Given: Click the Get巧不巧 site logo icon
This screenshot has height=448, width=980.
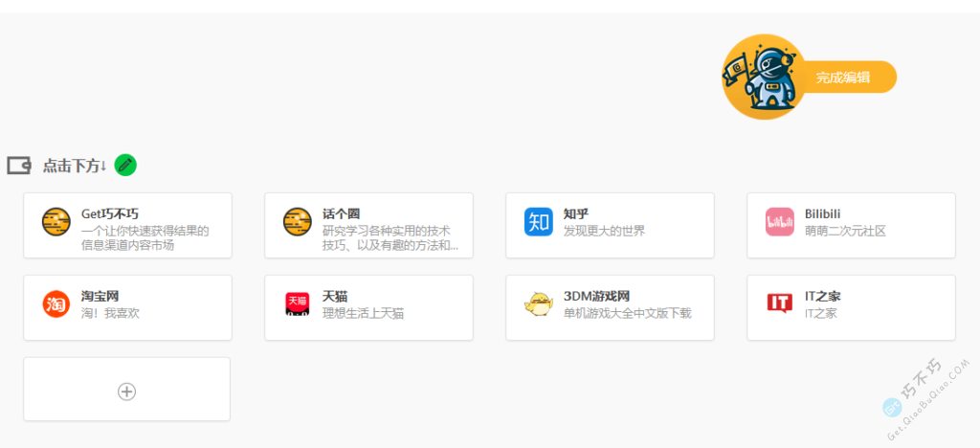Looking at the screenshot, I should click(x=56, y=222).
